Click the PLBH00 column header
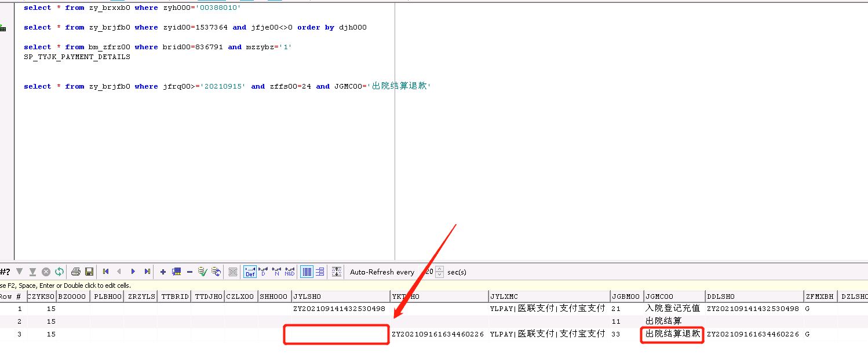The image size is (868, 355). [107, 297]
